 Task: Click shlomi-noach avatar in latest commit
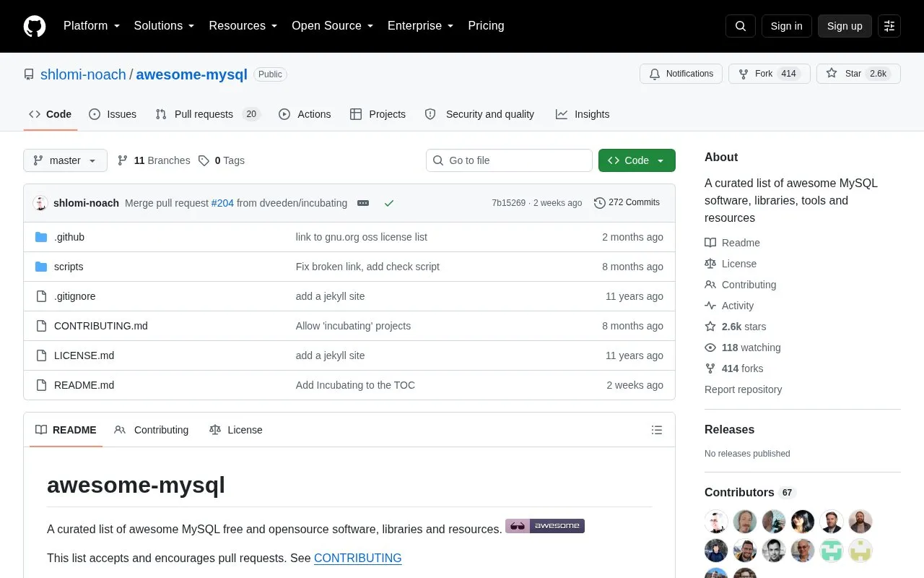click(x=40, y=203)
